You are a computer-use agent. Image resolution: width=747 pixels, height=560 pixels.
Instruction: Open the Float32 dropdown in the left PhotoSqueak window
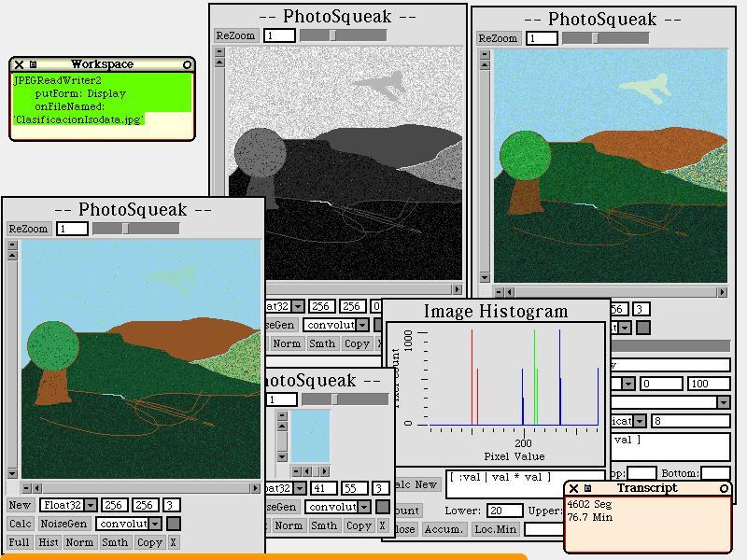(91, 505)
